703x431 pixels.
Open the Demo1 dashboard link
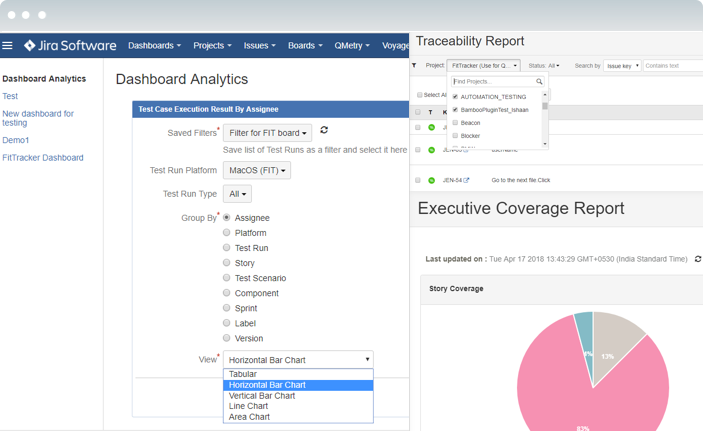[x=16, y=140]
